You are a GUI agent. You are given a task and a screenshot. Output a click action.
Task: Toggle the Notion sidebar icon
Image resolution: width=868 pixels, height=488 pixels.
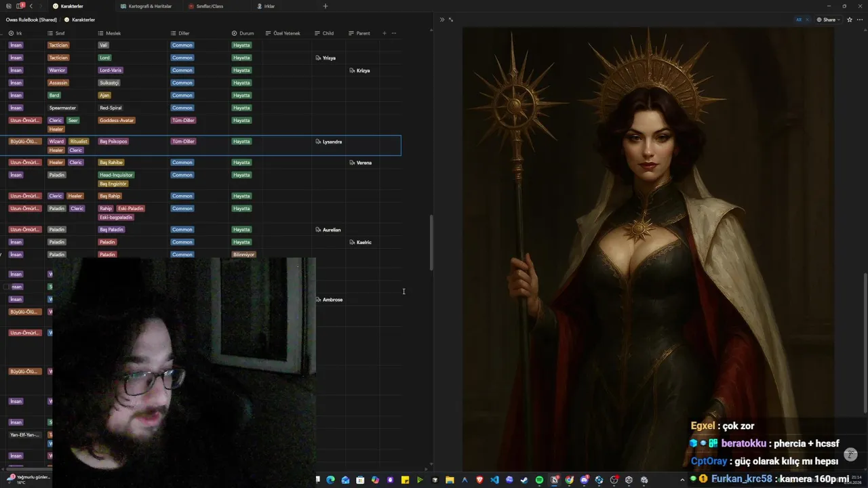click(x=18, y=6)
